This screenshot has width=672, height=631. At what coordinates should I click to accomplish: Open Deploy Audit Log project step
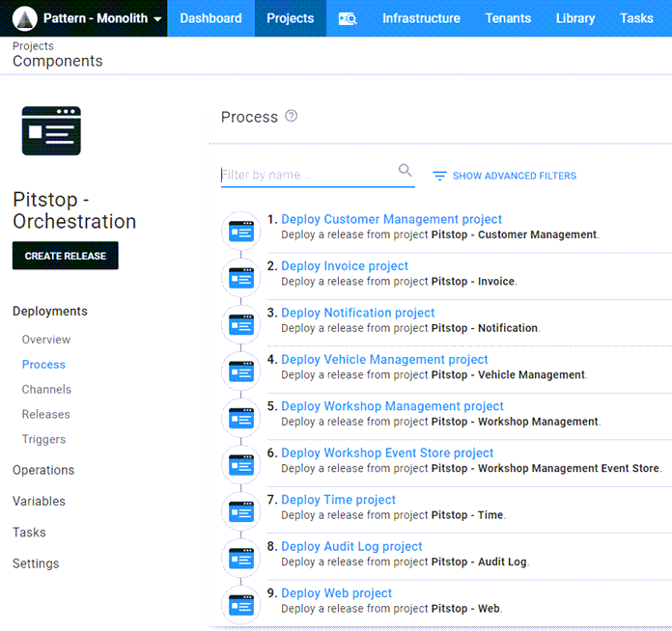click(351, 546)
